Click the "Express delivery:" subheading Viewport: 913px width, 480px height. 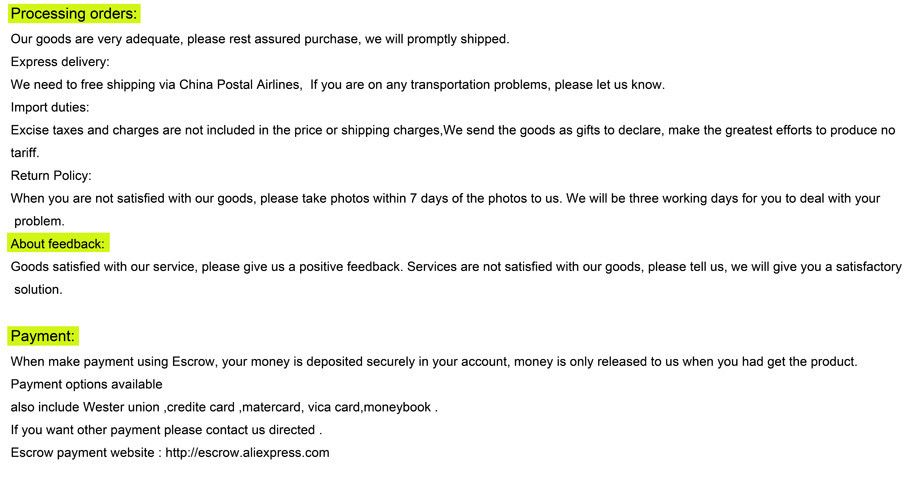[x=60, y=62]
